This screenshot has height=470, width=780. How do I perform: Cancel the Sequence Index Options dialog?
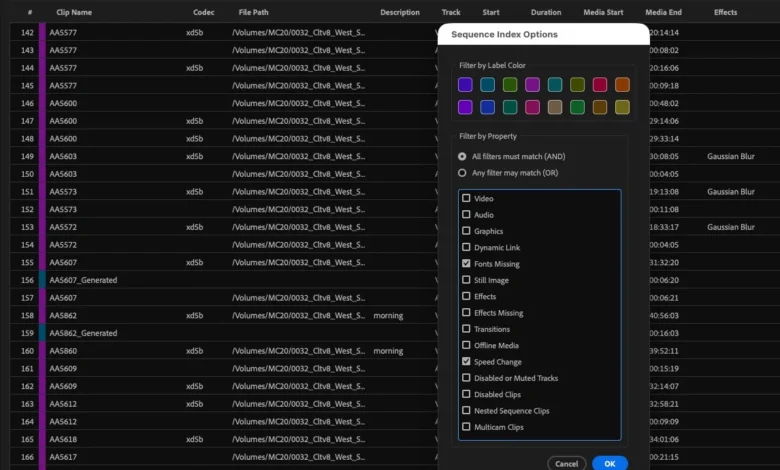[x=566, y=463]
